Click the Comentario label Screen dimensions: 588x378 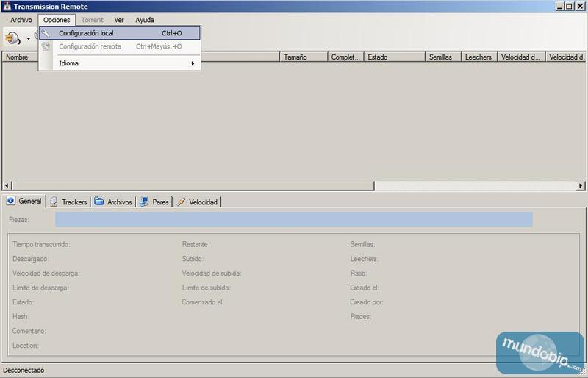[29, 331]
